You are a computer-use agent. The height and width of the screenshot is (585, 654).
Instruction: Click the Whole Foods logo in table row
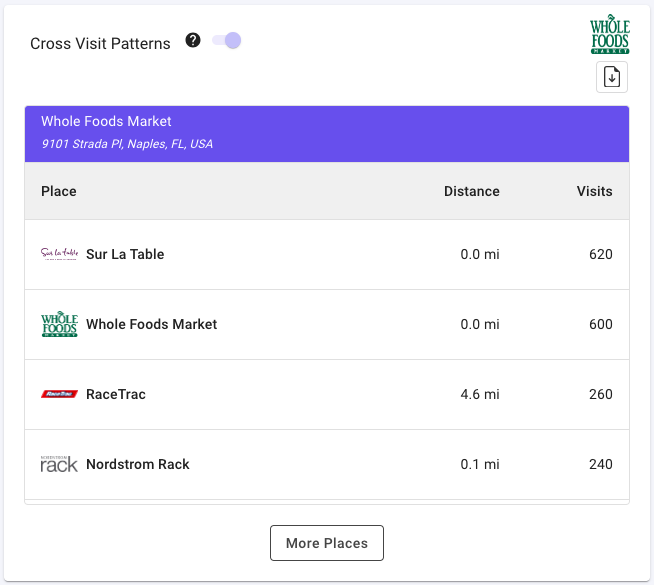(59, 324)
